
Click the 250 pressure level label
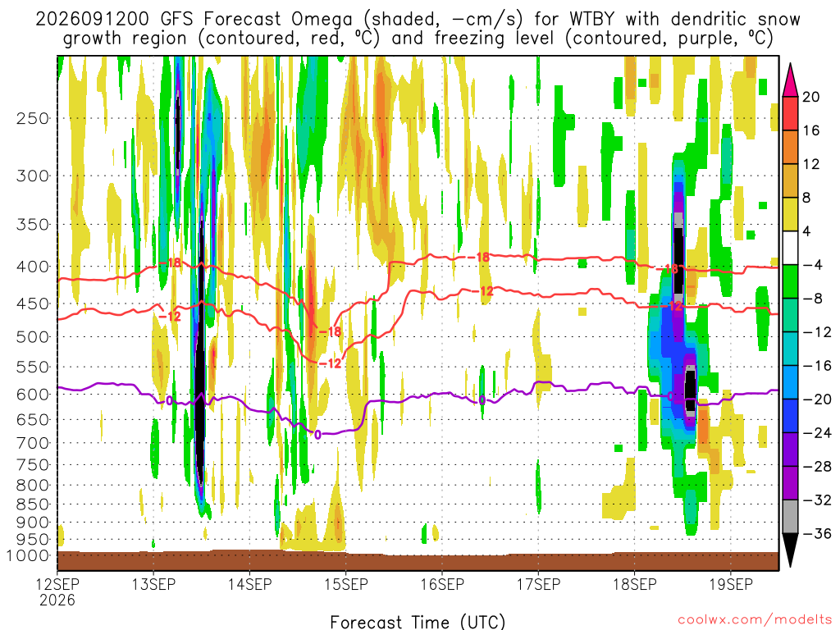coord(33,118)
